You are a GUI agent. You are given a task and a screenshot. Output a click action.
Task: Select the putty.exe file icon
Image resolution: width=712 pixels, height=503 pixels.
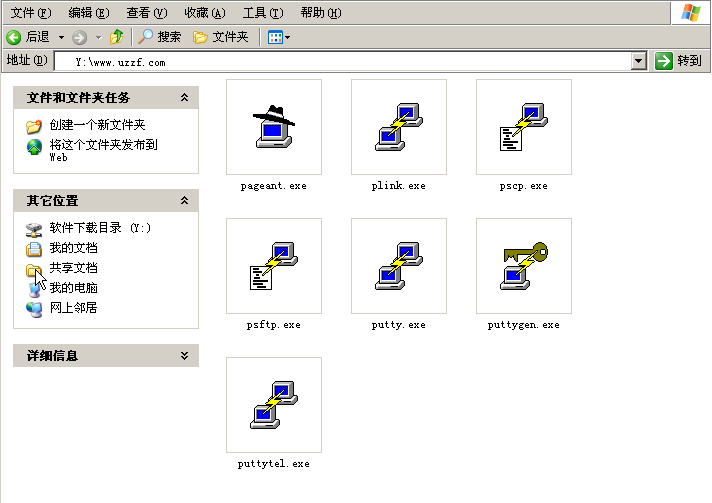[399, 266]
